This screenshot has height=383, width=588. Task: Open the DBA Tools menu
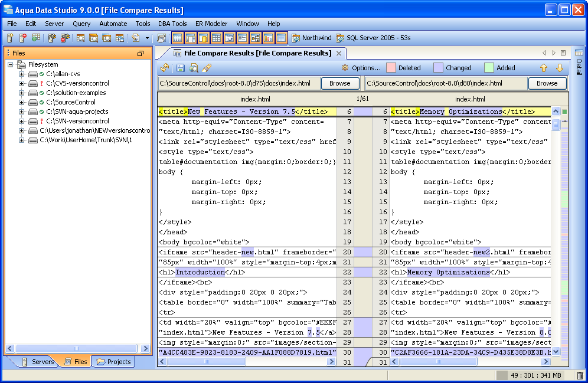click(x=172, y=24)
